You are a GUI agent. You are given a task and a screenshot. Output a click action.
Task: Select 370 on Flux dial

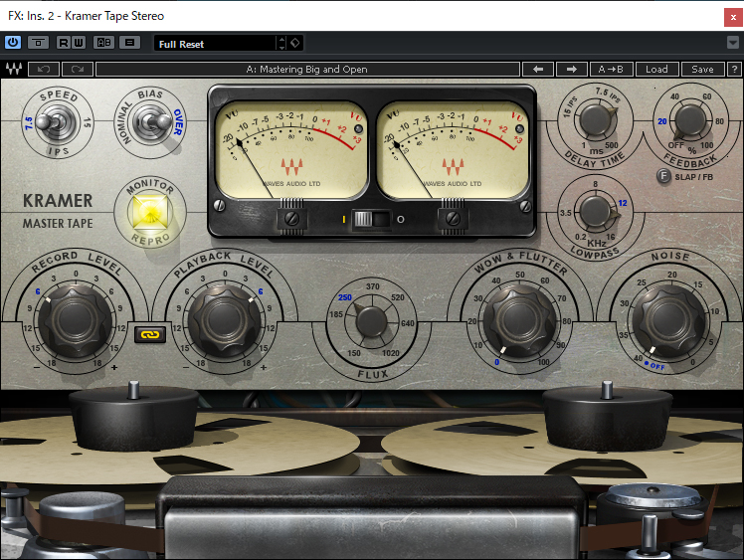coord(372,286)
